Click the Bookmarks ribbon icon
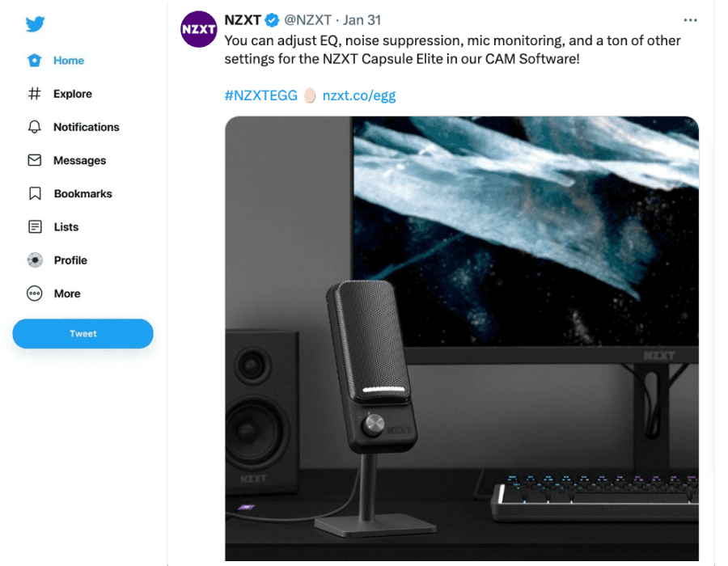This screenshot has height=566, width=728. [x=35, y=193]
